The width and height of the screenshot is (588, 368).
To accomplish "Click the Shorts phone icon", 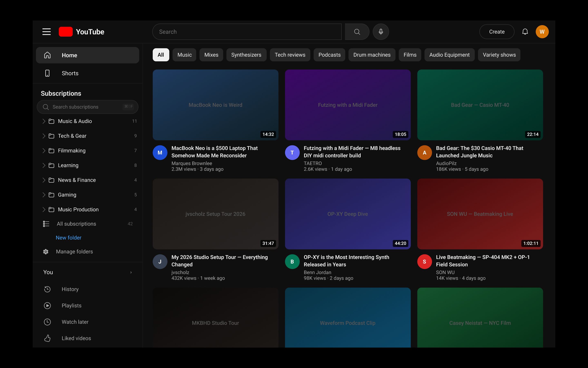I will (x=47, y=73).
